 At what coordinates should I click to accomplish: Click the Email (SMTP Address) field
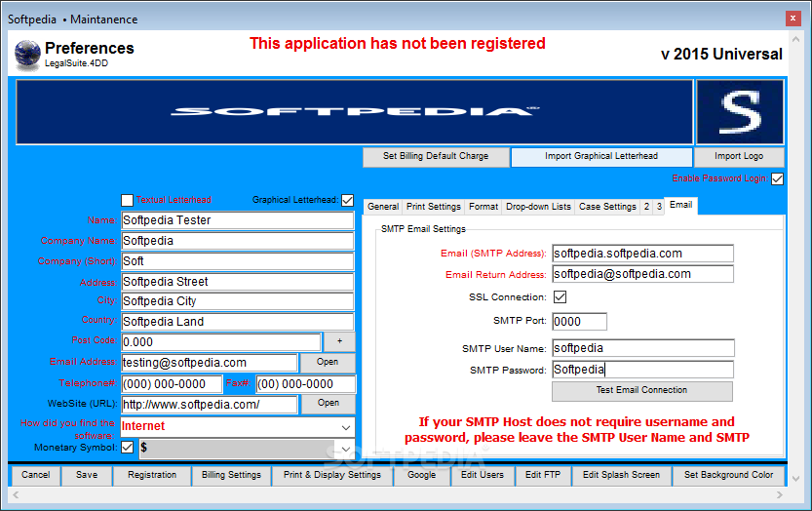643,254
